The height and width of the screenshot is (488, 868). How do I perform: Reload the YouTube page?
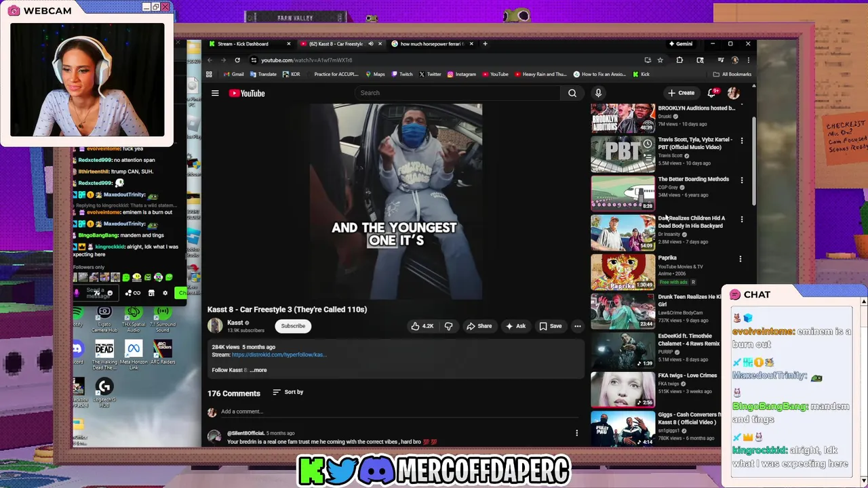click(x=237, y=60)
